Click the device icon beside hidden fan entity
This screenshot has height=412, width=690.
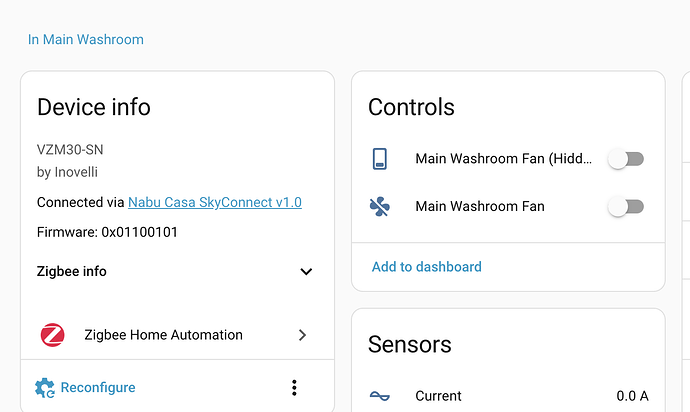[x=380, y=159]
